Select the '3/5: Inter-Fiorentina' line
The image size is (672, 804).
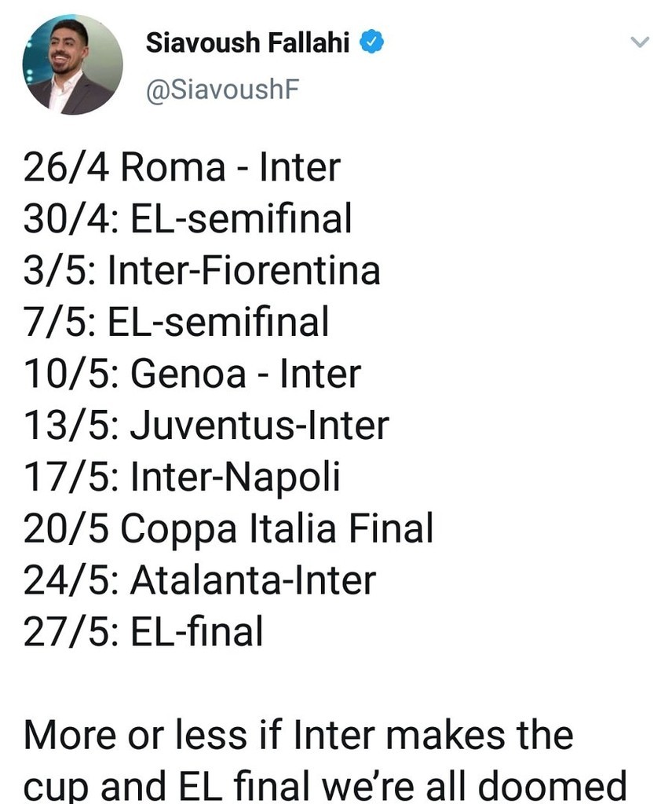tap(202, 270)
